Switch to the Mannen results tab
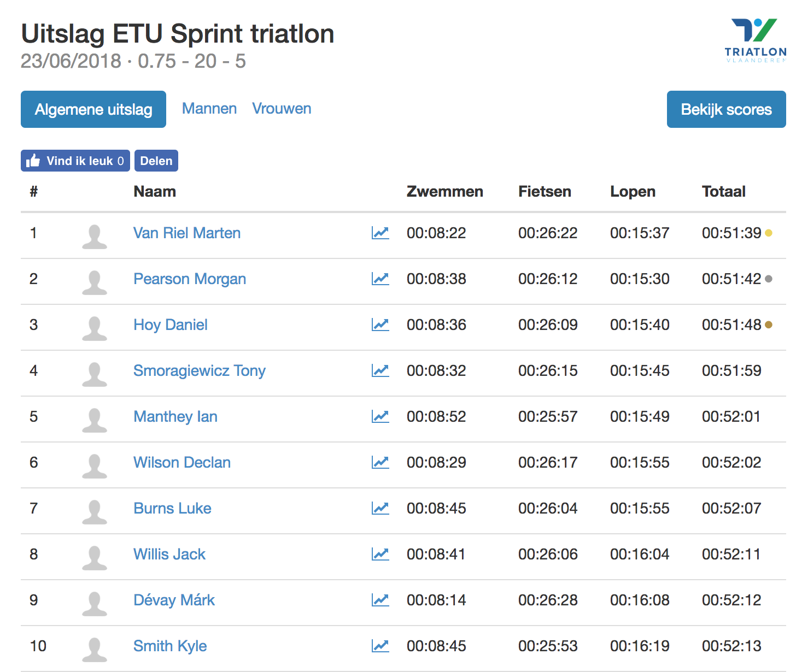The height and width of the screenshot is (672, 796). point(209,109)
